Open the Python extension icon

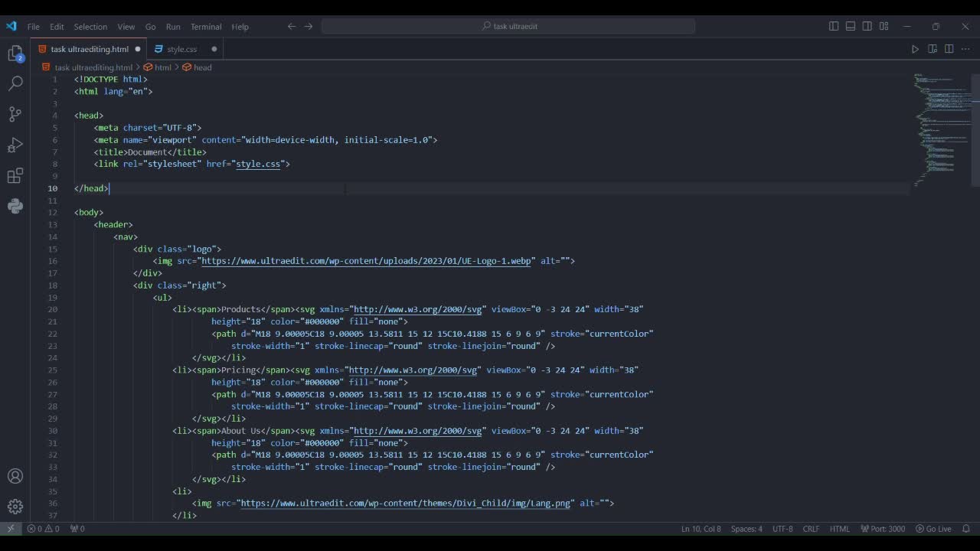(15, 206)
